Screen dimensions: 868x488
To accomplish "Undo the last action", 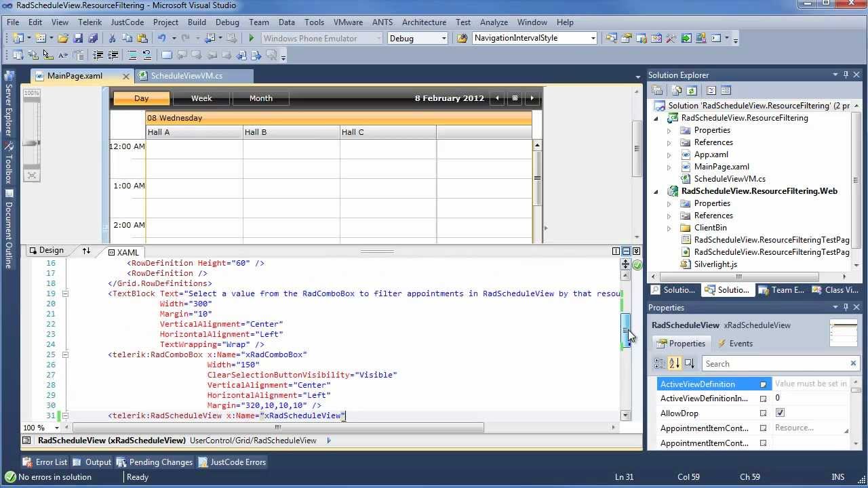I will click(162, 39).
